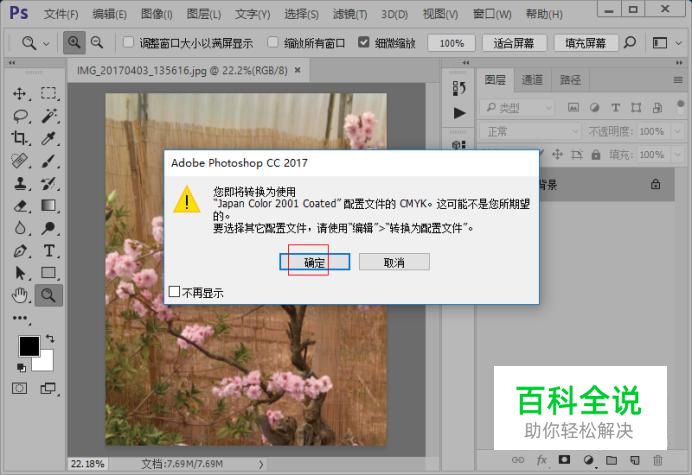Open the Edit Toolbar three-dots menu
The image size is (692, 475).
(x=20, y=318)
